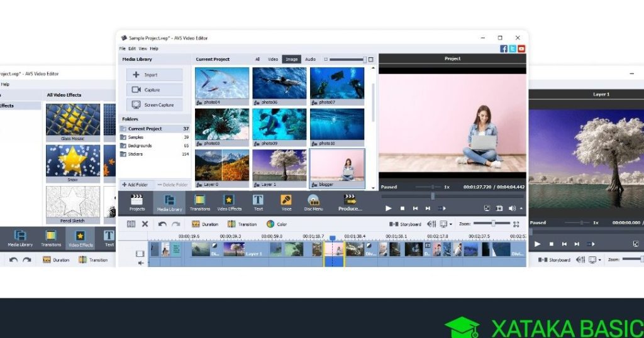Mute the speaker under the Project preview
This screenshot has width=644, height=338.
511,208
